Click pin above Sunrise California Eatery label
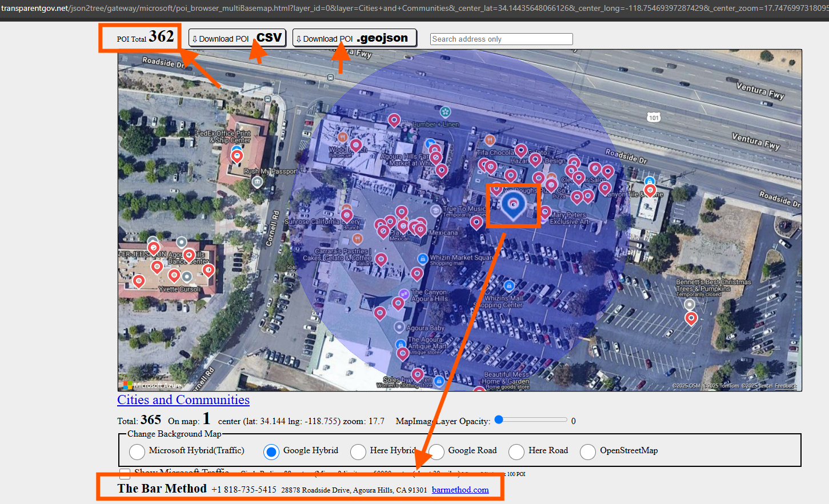 coord(347,216)
